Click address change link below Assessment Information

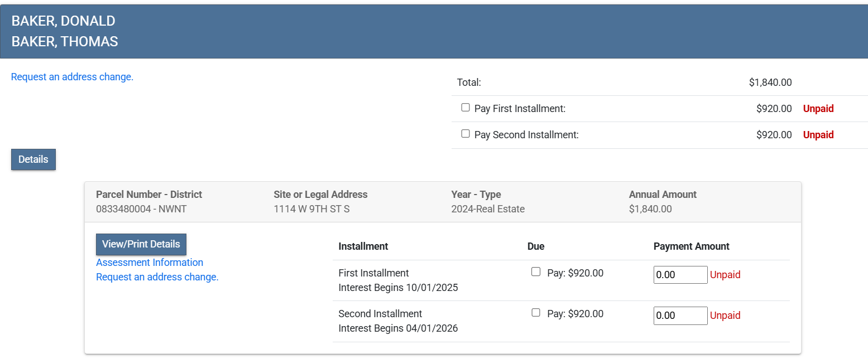pyautogui.click(x=157, y=277)
